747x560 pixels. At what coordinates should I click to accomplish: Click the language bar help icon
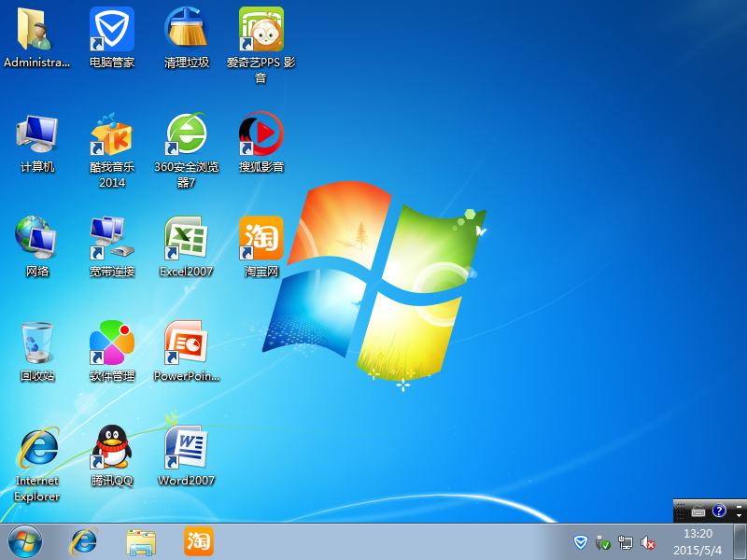pyautogui.click(x=719, y=511)
